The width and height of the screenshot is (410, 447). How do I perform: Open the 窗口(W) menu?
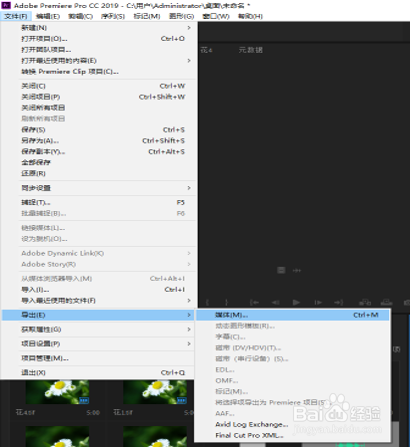coord(216,16)
